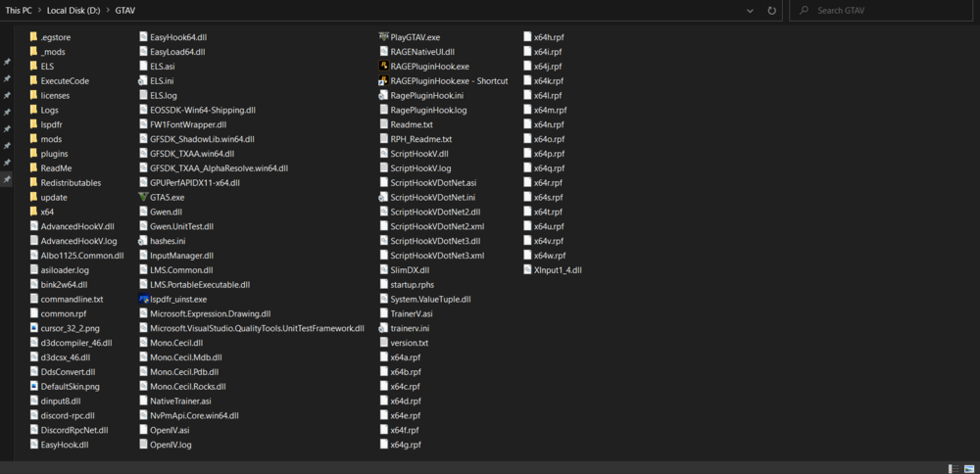The image size is (980, 474).
Task: Click Local Disk (D:) in breadcrumb path
Action: (74, 11)
